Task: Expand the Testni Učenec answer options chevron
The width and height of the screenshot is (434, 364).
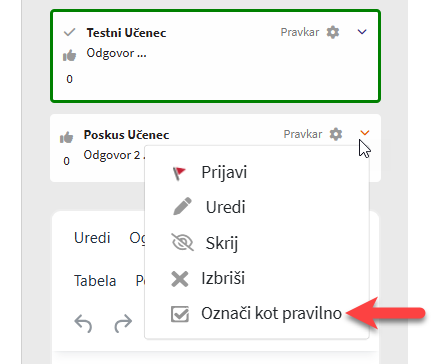Action: (x=362, y=32)
